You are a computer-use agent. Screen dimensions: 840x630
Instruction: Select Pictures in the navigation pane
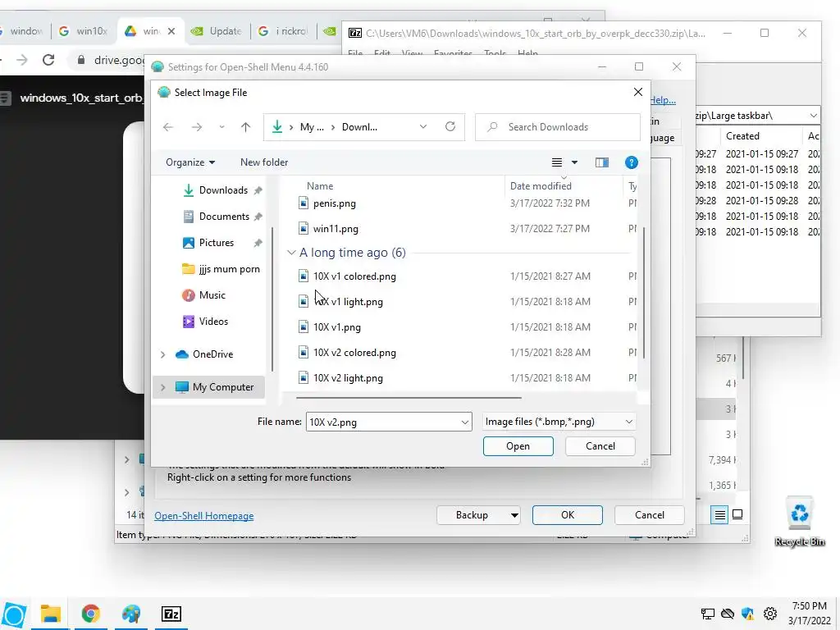click(217, 243)
